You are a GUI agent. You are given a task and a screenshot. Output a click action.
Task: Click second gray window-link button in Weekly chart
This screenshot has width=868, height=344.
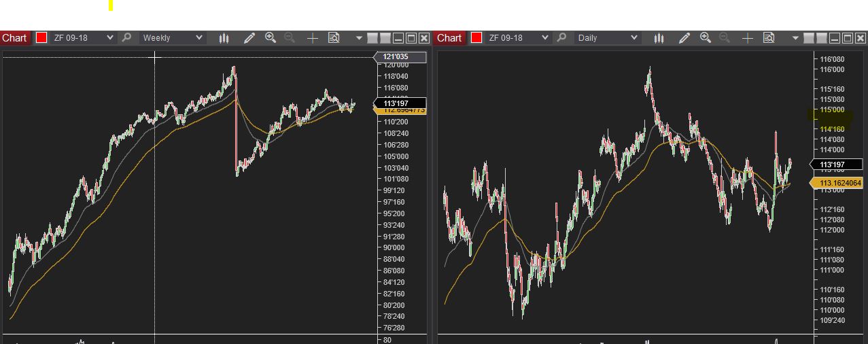click(x=385, y=38)
